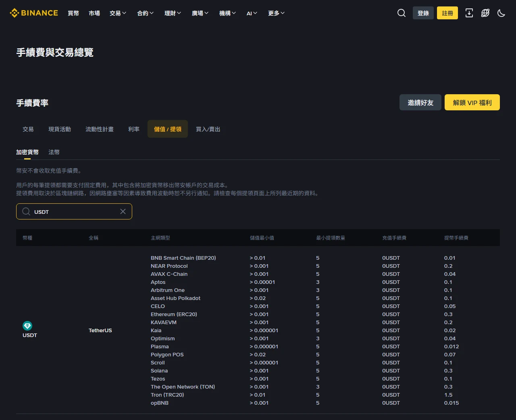Select the 加密貨幣 sub-tab
This screenshot has width=516, height=420.
pyautogui.click(x=27, y=152)
